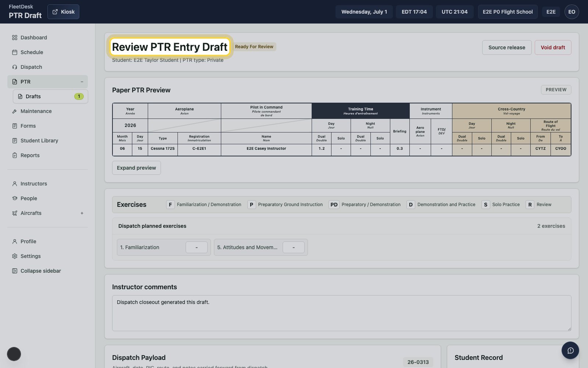Click the Drafts count badge 1
The image size is (588, 368).
click(79, 96)
